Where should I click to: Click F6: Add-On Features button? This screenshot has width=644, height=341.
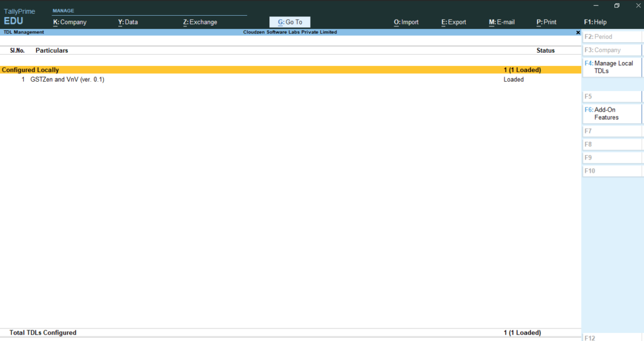click(612, 114)
